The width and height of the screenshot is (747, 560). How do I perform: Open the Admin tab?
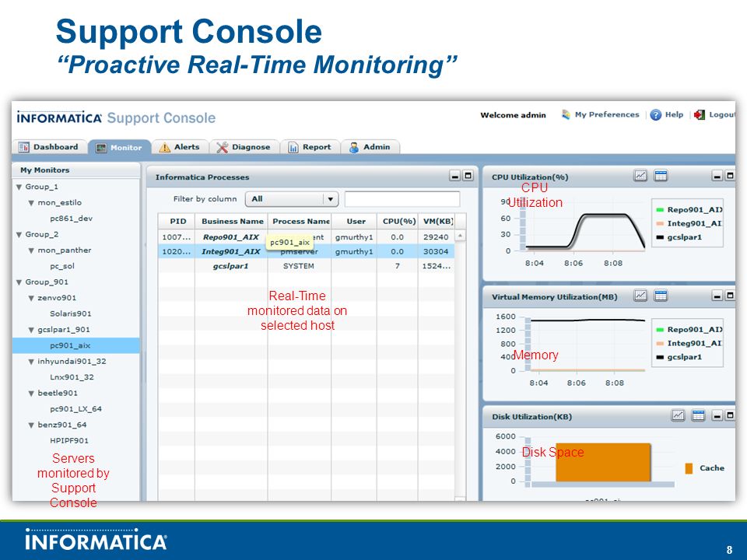point(370,147)
